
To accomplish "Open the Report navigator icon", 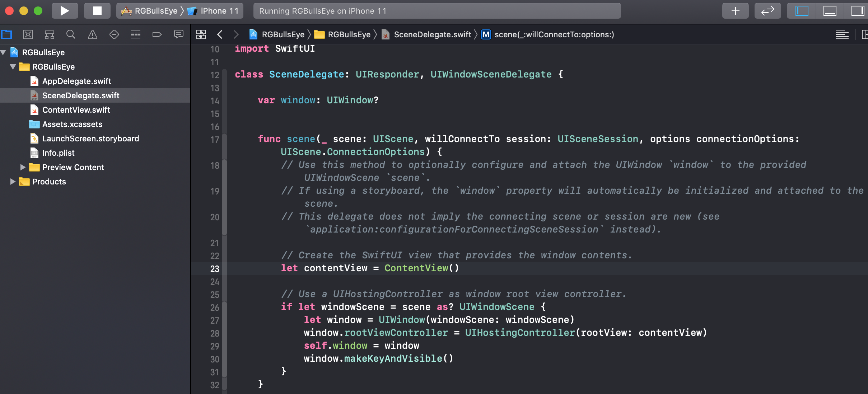I will click(x=179, y=34).
